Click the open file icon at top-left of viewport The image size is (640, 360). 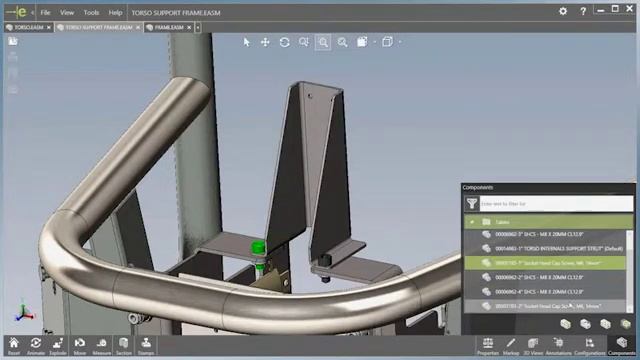(x=13, y=41)
